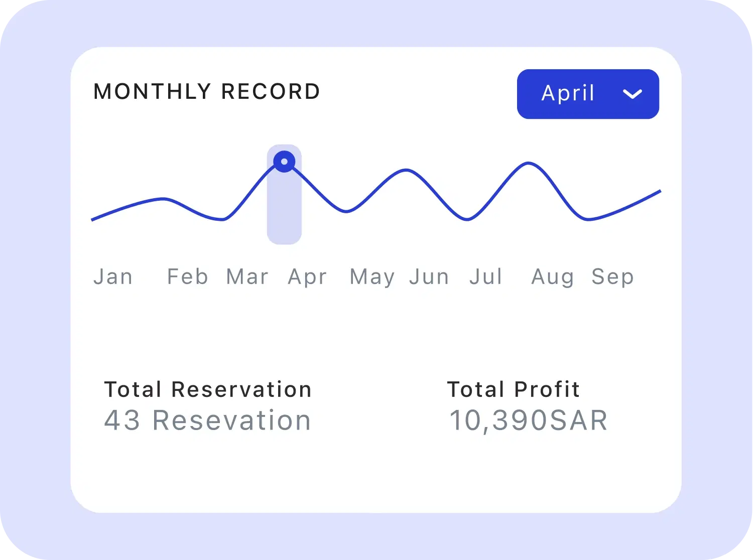Select the 10,390SAR profit value

click(528, 421)
